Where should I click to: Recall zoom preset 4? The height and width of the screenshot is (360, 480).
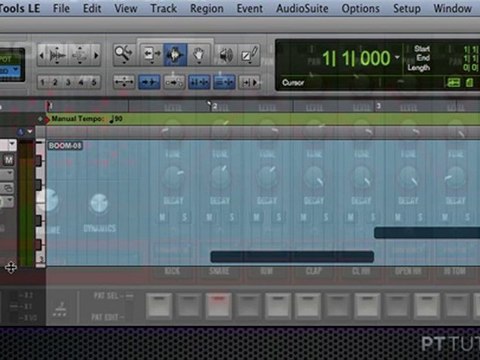[x=81, y=82]
